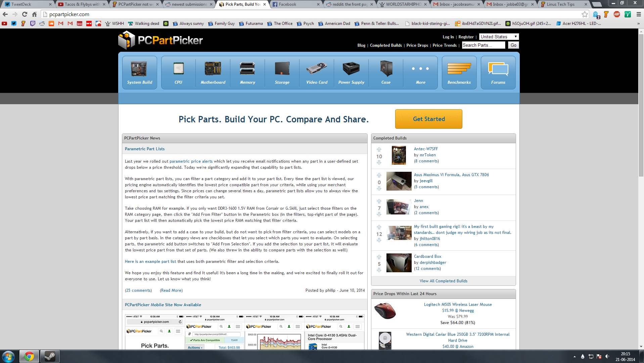Open the Adblock Plus extension icon
Screen dimensions: 644x363
(x=617, y=14)
